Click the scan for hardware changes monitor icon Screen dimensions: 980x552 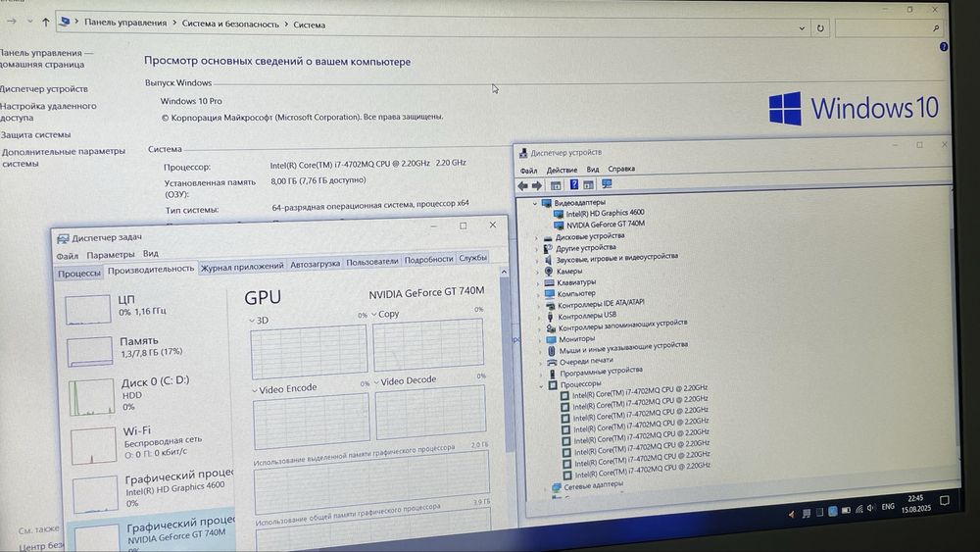[x=607, y=184]
